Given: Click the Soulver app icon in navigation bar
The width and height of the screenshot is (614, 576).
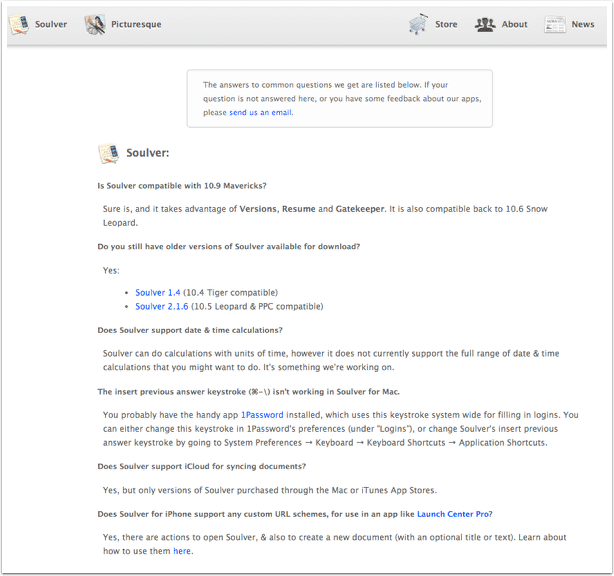Looking at the screenshot, I should point(19,24).
